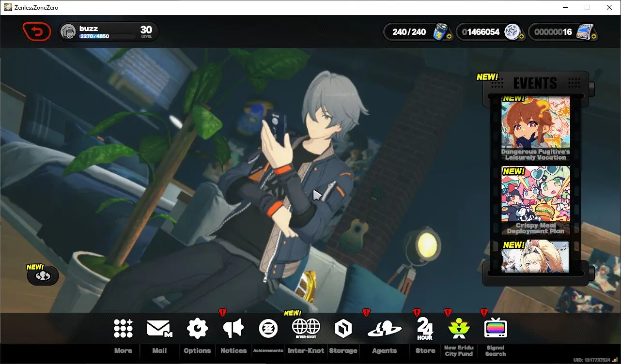The width and height of the screenshot is (621, 364).
Task: Click the 2270/4850 experience progress bar
Action: (x=108, y=37)
